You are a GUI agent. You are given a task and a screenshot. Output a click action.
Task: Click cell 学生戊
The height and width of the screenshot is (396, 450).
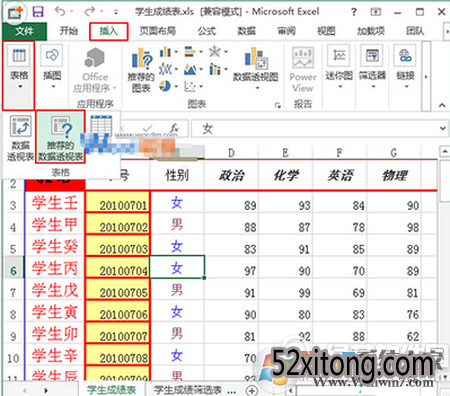click(x=55, y=290)
